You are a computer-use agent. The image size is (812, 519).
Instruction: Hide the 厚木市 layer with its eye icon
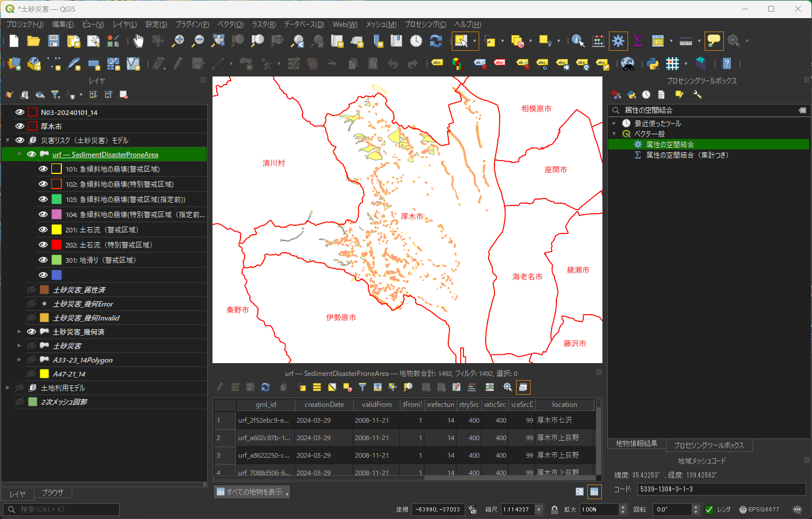[x=20, y=126]
